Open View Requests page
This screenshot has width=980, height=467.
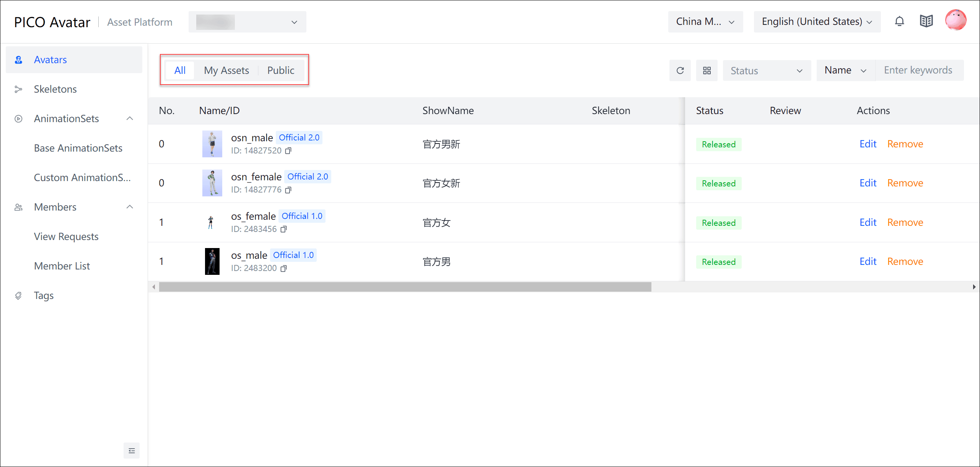(66, 237)
